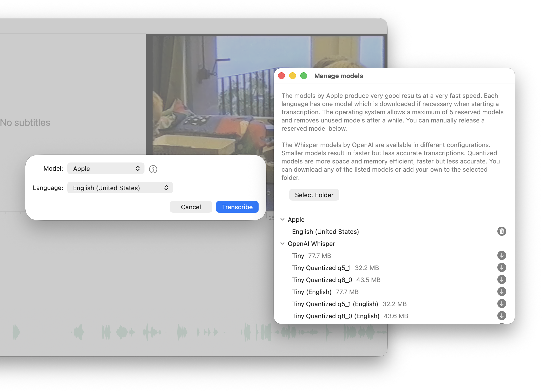Open the Language dropdown menu

pos(120,188)
